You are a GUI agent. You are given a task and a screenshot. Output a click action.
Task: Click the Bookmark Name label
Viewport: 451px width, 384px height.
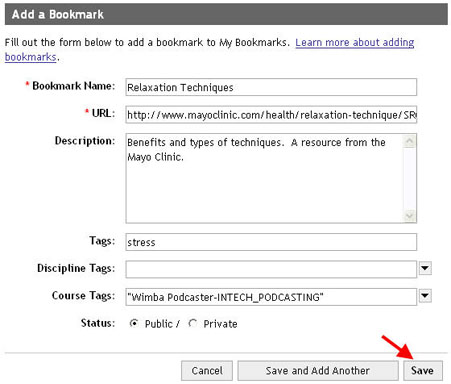[73, 86]
